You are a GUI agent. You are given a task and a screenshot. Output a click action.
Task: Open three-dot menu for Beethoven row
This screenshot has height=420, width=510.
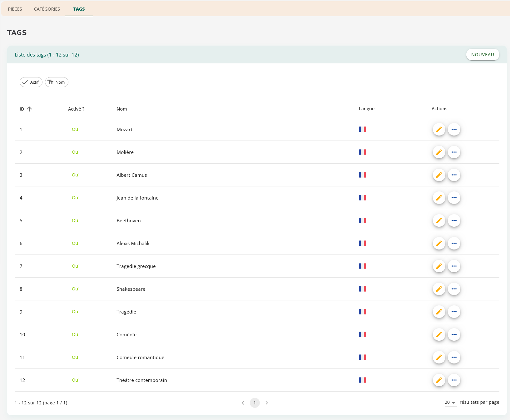click(454, 220)
